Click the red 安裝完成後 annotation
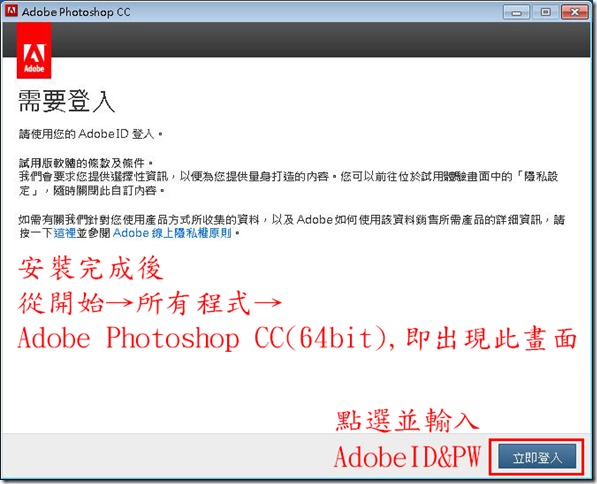Viewport: 597px width, 484px height. coord(91,268)
